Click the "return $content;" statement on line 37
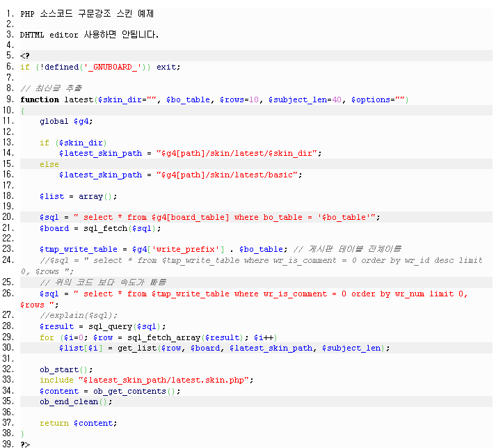Image resolution: width=496 pixels, height=448 pixels. pos(79,422)
